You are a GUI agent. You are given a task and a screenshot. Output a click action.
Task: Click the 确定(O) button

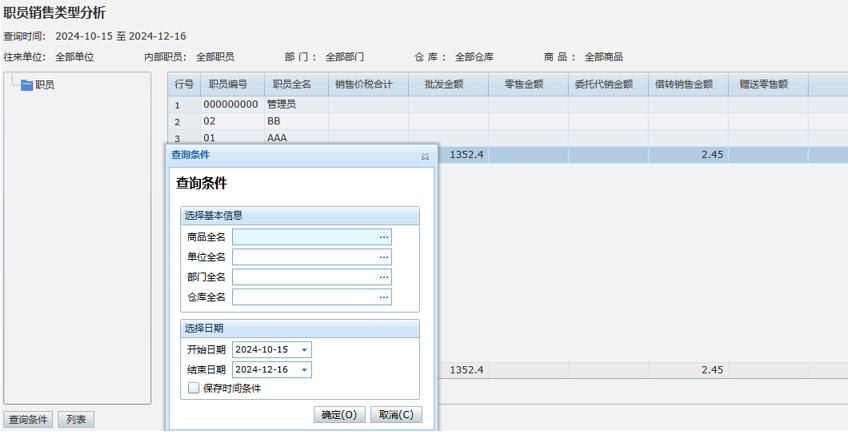(x=339, y=414)
